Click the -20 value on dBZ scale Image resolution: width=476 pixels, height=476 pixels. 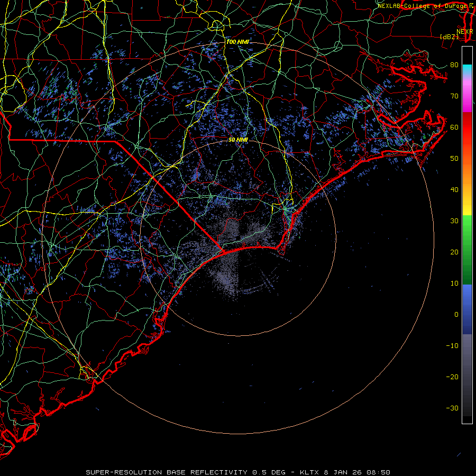tap(452, 377)
